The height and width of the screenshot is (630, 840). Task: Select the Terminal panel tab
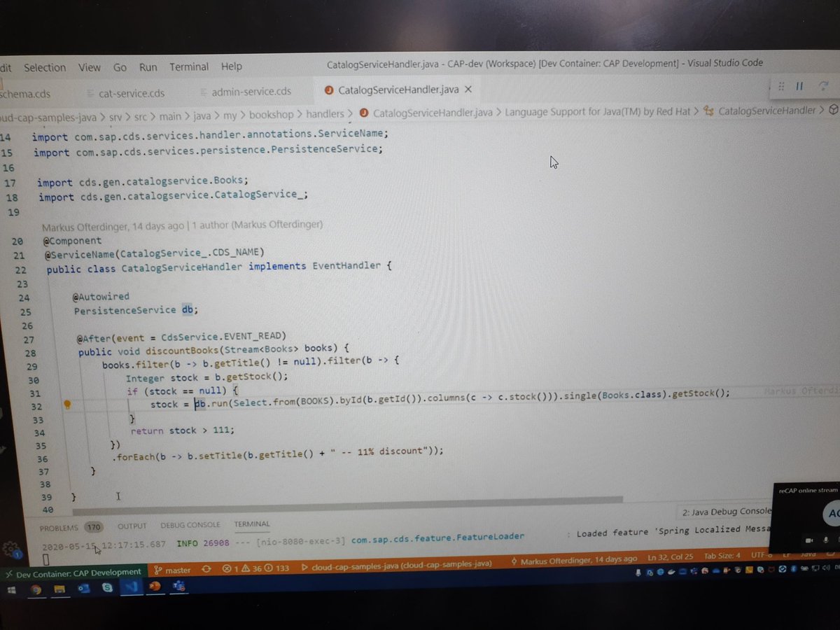click(x=252, y=524)
